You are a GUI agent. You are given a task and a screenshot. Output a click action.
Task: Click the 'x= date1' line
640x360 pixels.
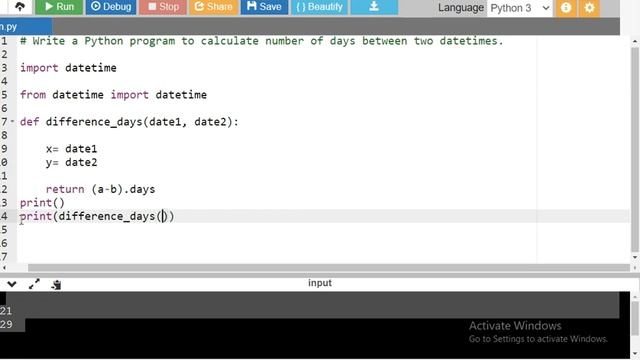coord(71,149)
